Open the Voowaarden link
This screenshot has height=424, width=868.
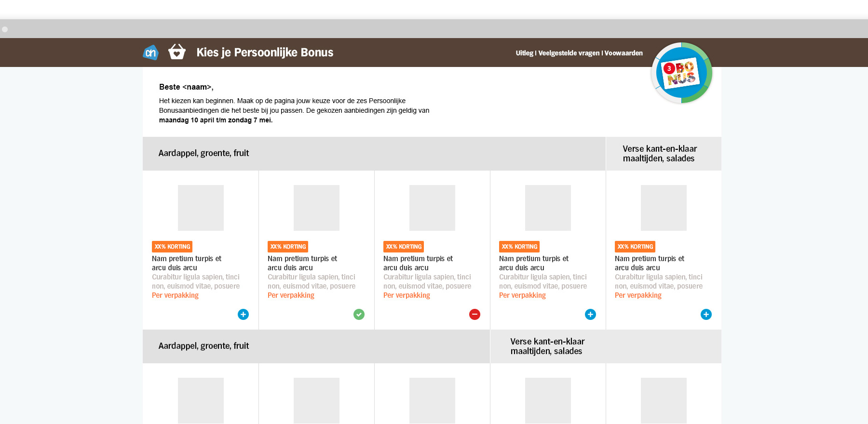(624, 53)
